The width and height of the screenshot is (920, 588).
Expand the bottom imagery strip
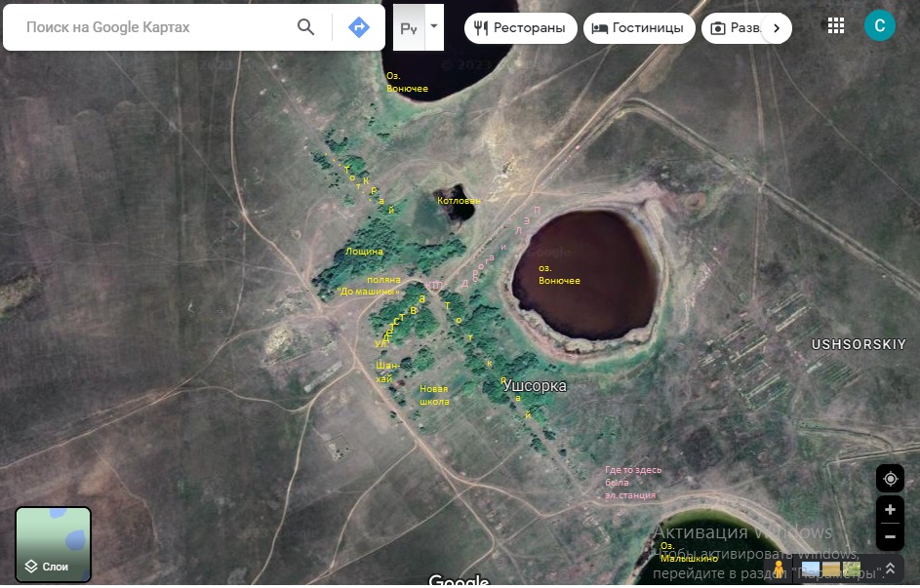click(890, 568)
